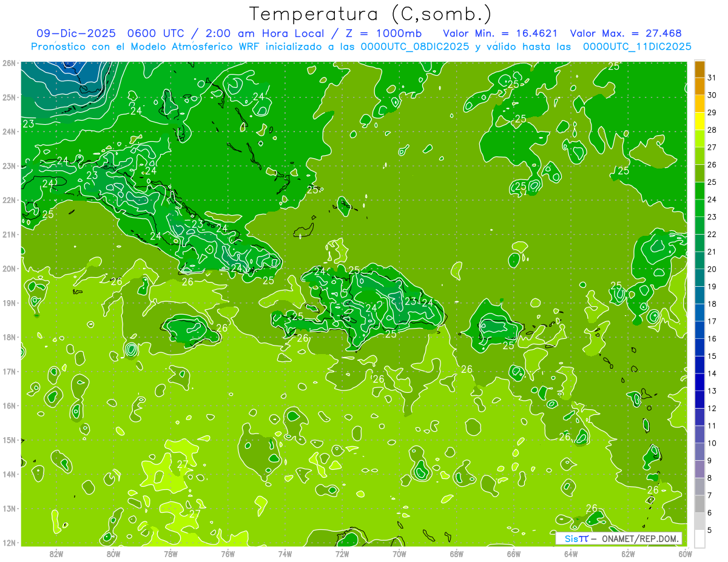The image size is (728, 562).
Task: Click the 60W longitude axis label
Action: click(x=685, y=554)
